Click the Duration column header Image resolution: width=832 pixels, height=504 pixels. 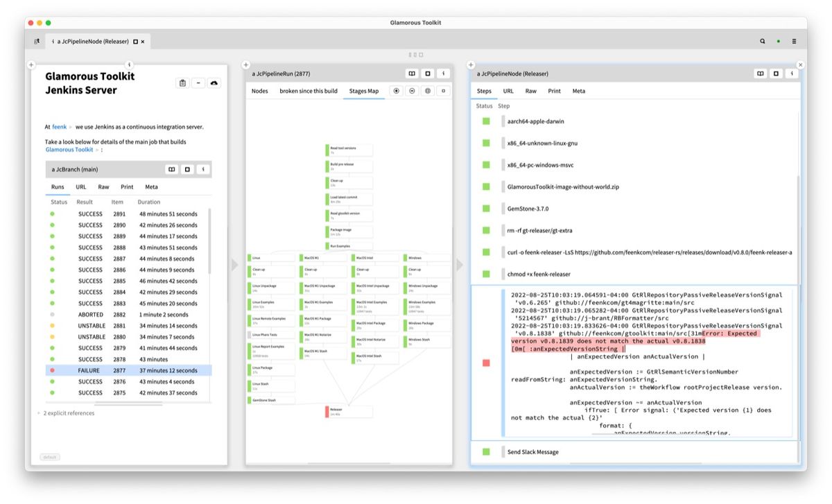click(x=149, y=202)
